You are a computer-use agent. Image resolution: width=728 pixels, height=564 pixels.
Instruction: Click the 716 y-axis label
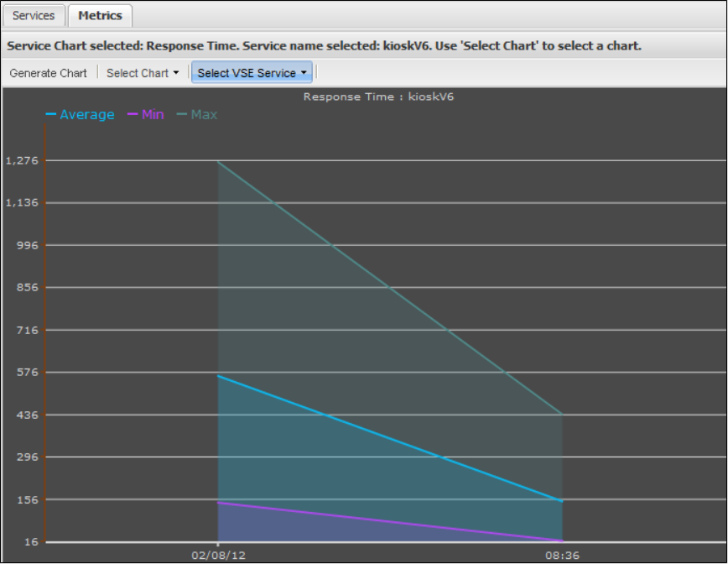point(28,331)
